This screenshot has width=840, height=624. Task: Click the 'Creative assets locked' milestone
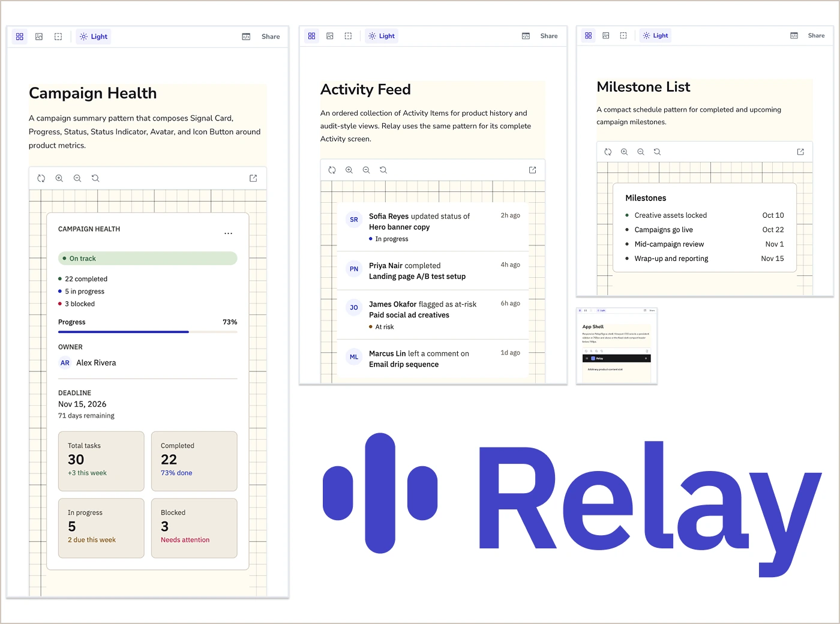pos(705,215)
